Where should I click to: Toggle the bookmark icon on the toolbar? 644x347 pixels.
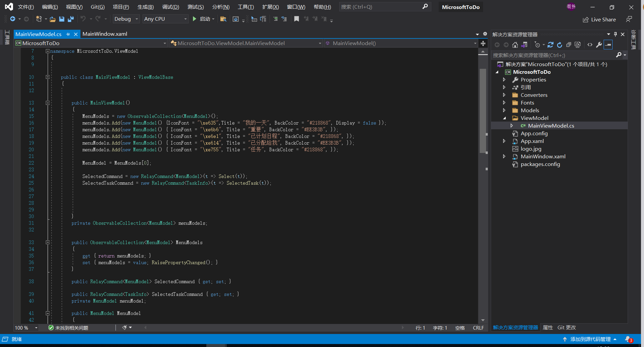pyautogui.click(x=296, y=19)
